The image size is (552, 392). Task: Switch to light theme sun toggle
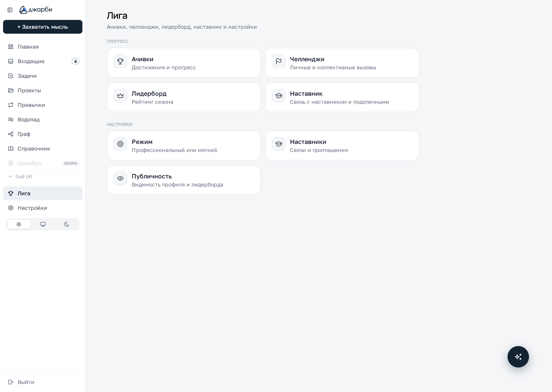19,224
